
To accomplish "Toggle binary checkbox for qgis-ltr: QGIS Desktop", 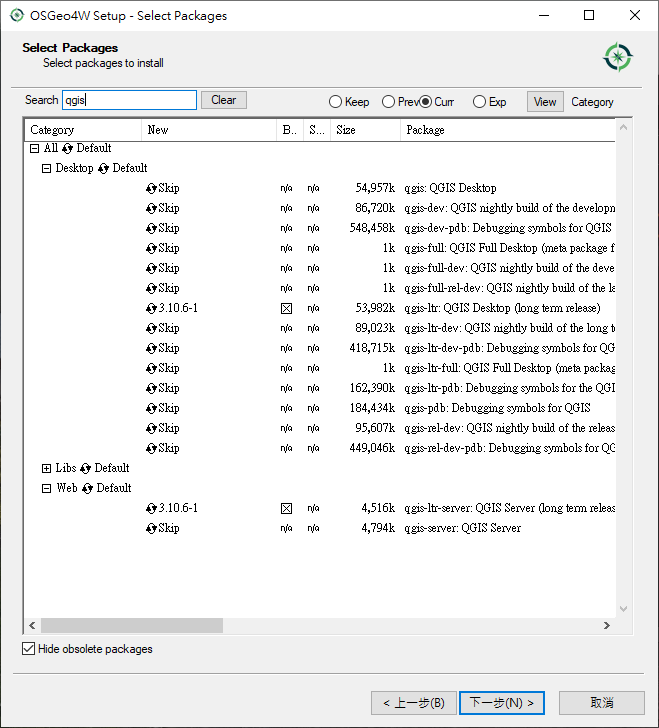I will pos(287,308).
